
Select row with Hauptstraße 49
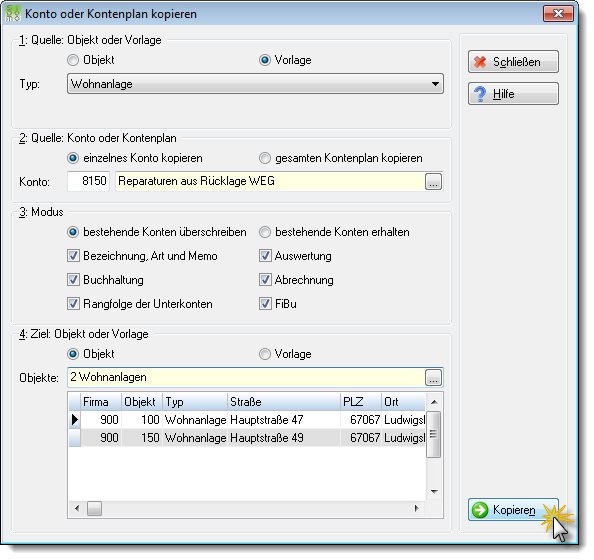[247, 438]
